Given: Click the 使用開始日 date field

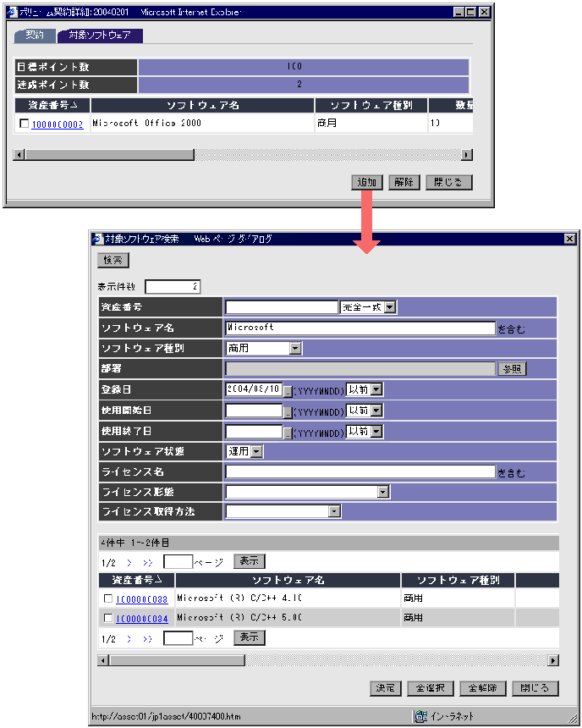Looking at the screenshot, I should coord(254,410).
